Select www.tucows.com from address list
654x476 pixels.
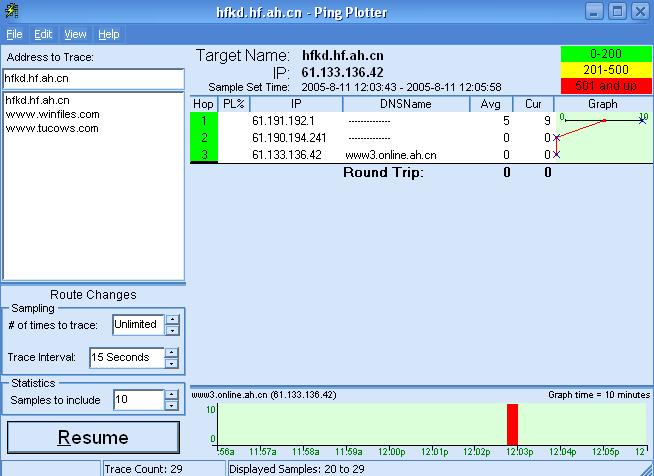tap(52, 128)
